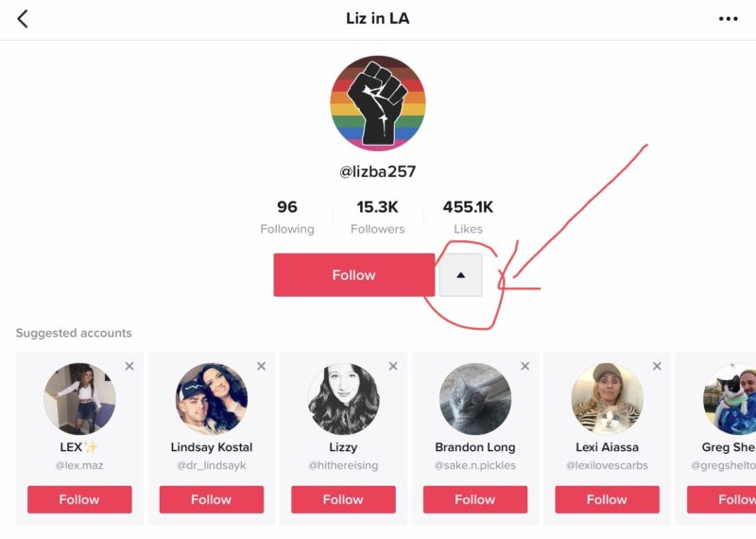Follow Lexi Aiassa

(x=607, y=499)
